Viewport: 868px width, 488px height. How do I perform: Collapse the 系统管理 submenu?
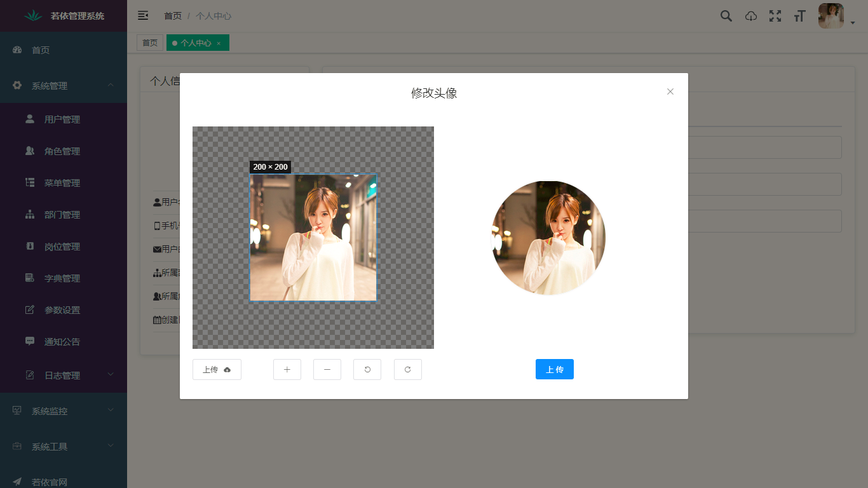64,85
